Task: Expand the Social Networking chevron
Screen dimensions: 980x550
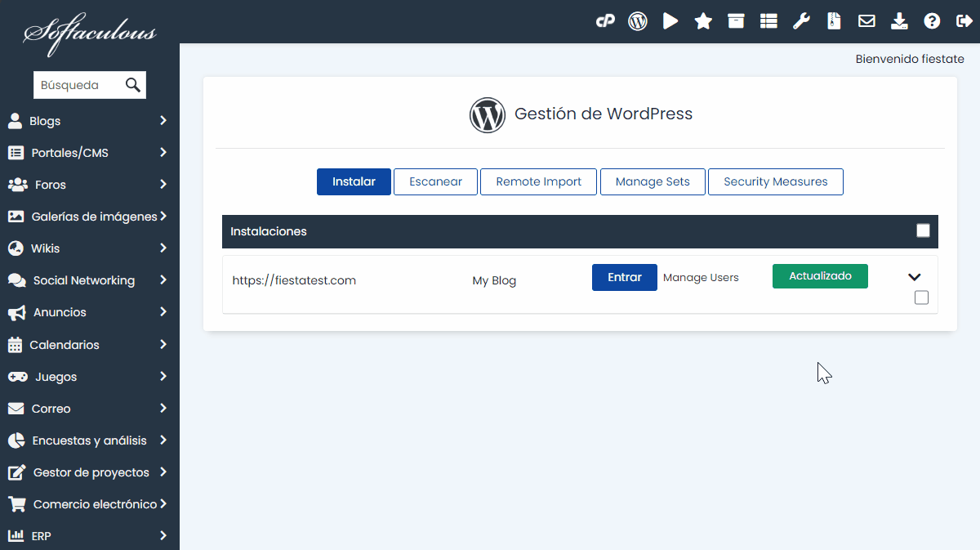Action: point(163,280)
